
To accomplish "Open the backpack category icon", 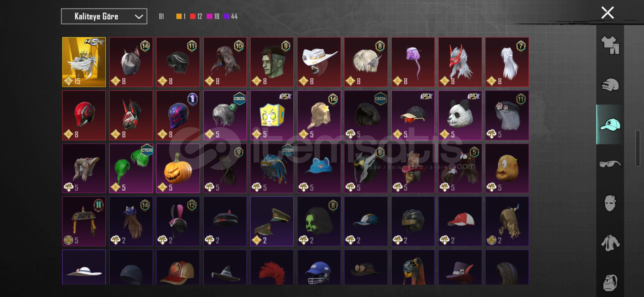I will [x=610, y=282].
